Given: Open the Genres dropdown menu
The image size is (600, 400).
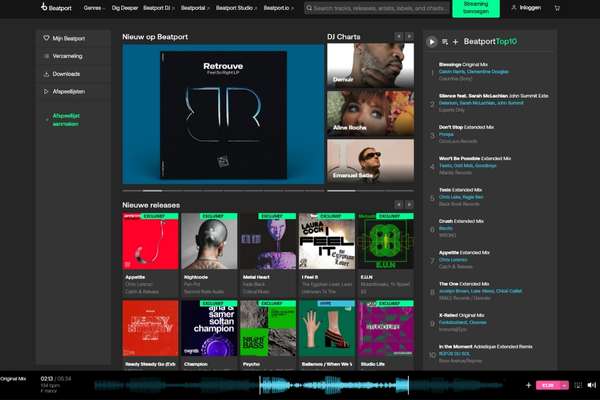Looking at the screenshot, I should (x=94, y=8).
